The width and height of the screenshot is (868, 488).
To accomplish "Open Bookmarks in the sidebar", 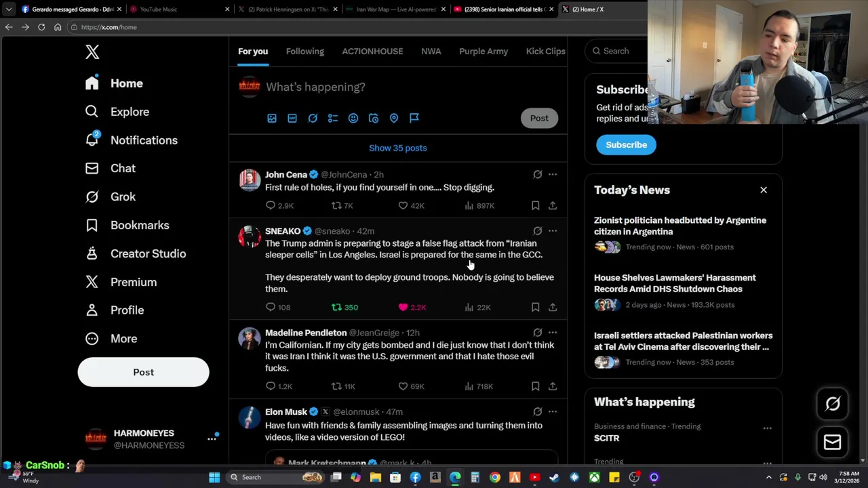I will point(127,225).
